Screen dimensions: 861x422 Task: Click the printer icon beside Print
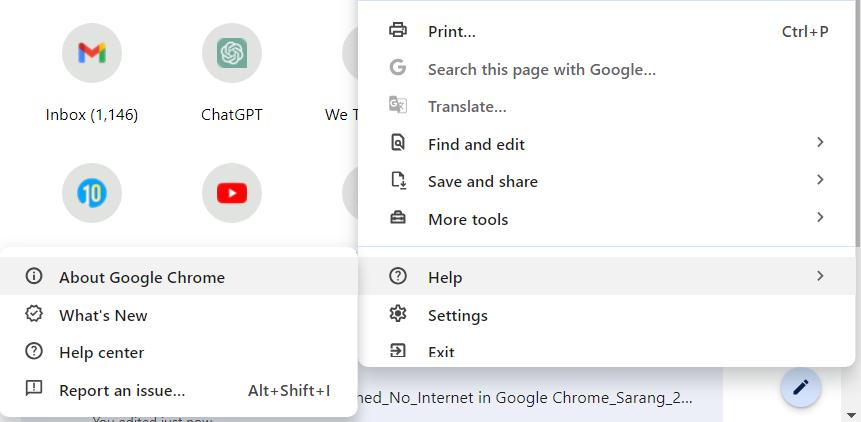(398, 31)
